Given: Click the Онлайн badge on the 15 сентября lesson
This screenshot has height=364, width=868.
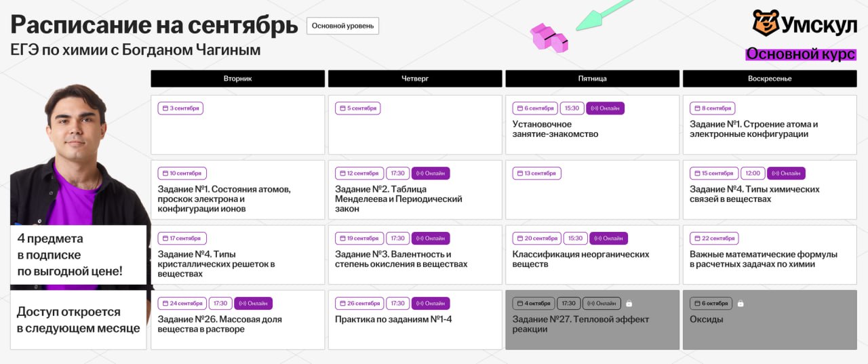Looking at the screenshot, I should click(x=786, y=174).
